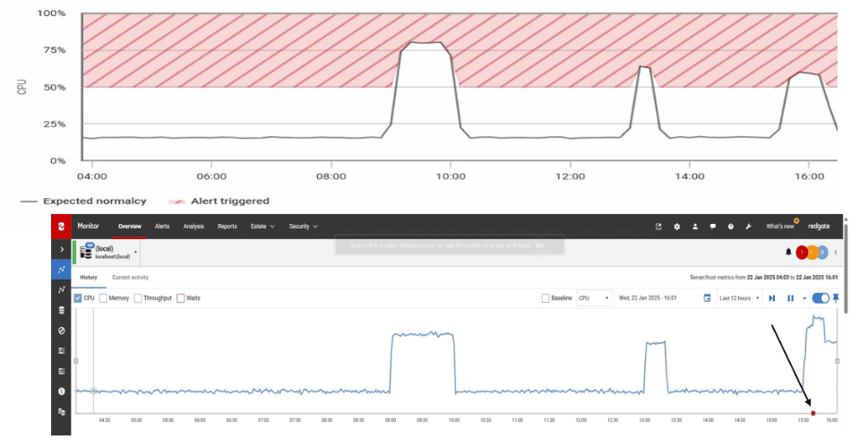Click the 10:00 label on the upper chart axis

coord(451,176)
